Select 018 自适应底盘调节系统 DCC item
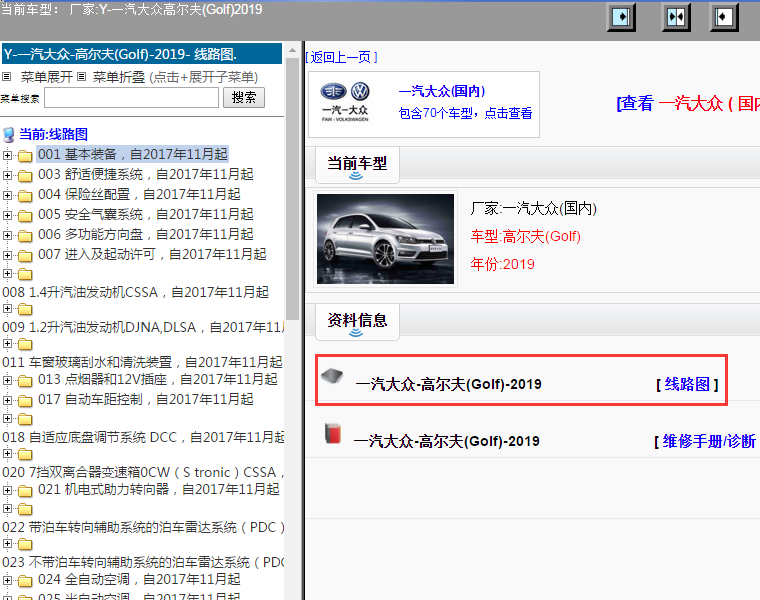This screenshot has width=760, height=600. (x=143, y=438)
